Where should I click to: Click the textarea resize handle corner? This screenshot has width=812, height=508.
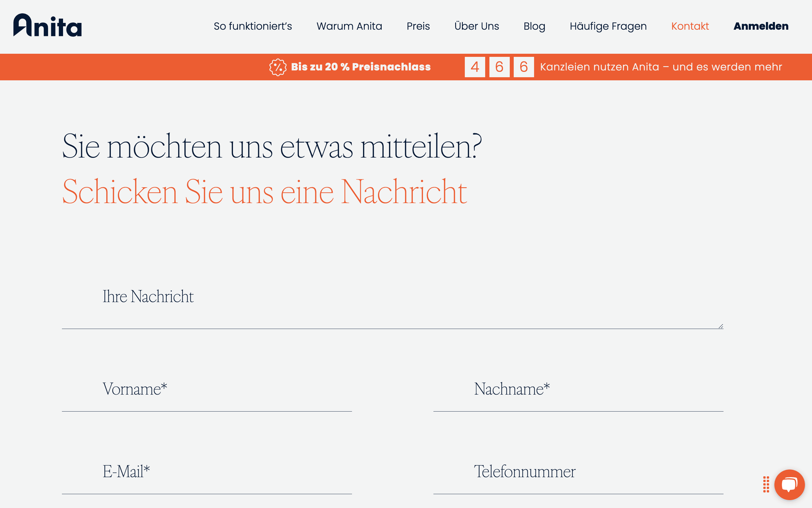point(721,326)
